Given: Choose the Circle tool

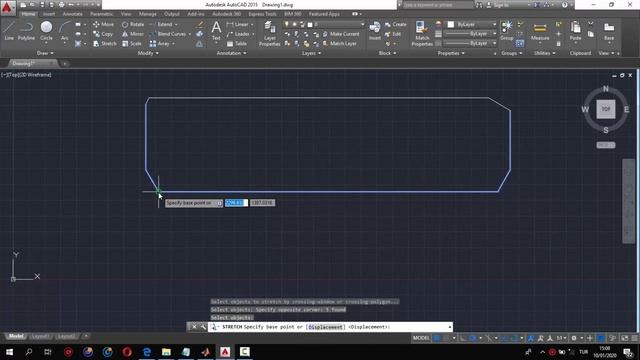Looking at the screenshot, I should tap(46, 31).
